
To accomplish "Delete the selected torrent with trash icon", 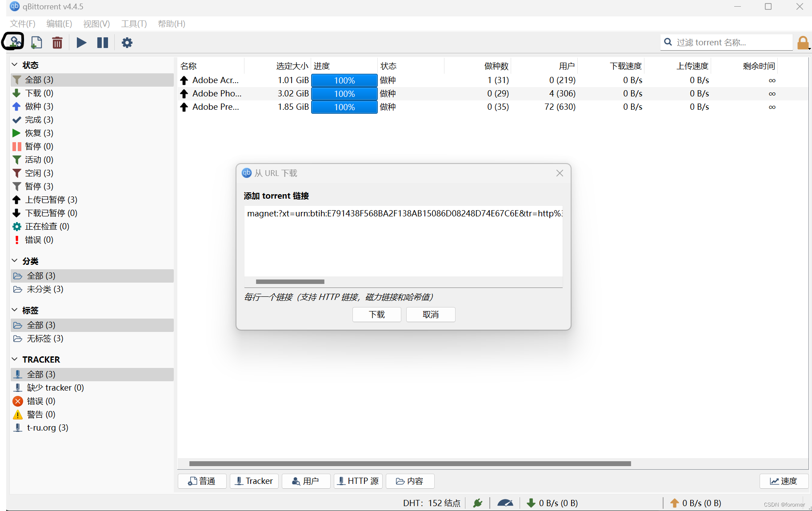I will [x=57, y=42].
